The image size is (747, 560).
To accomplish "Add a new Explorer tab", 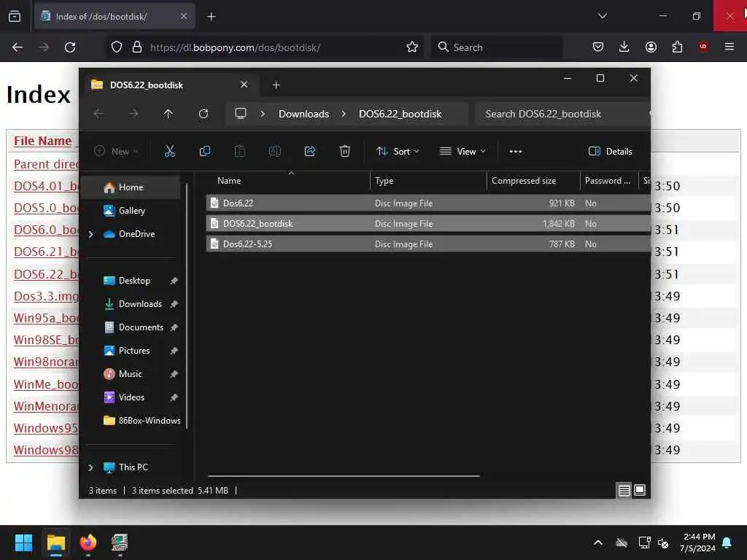I will tap(276, 85).
